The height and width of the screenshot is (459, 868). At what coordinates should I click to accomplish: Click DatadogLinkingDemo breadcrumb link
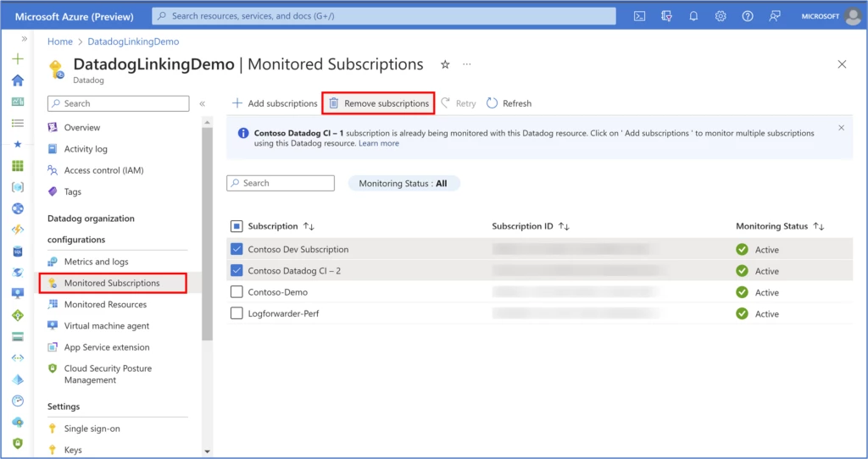click(x=133, y=41)
